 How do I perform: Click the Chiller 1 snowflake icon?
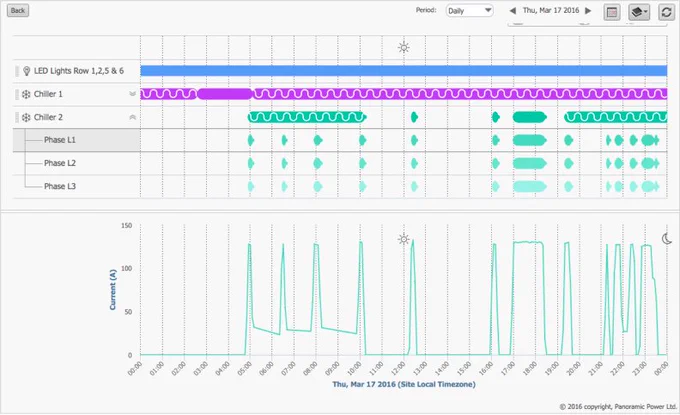coord(26,94)
